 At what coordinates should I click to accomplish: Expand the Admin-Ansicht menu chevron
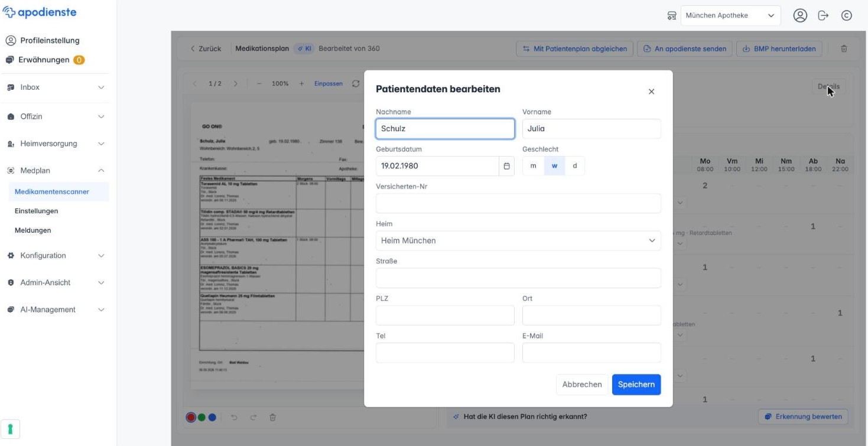point(101,282)
